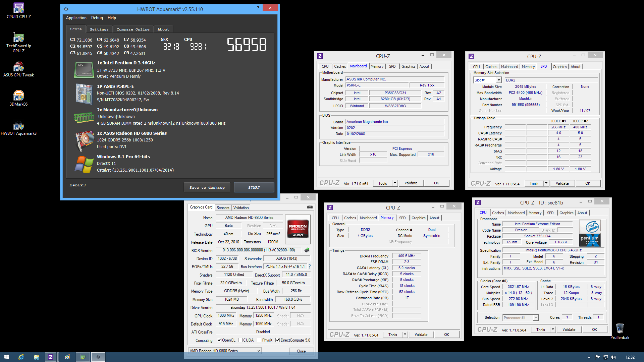This screenshot has height=362, width=644.
Task: Click the CPU chip image in Aquamark
Action: (x=84, y=70)
